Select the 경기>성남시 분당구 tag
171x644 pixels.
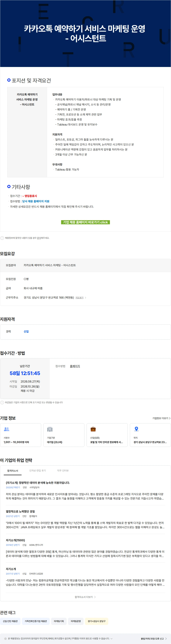coord(97,621)
